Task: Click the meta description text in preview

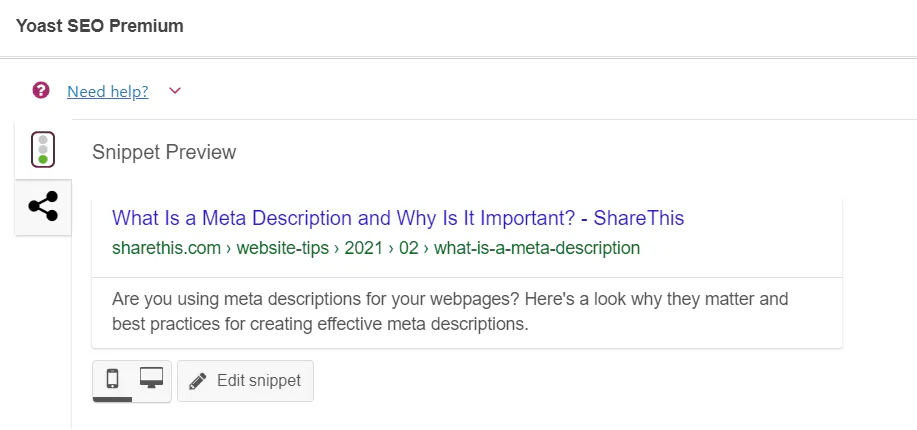Action: tap(450, 299)
